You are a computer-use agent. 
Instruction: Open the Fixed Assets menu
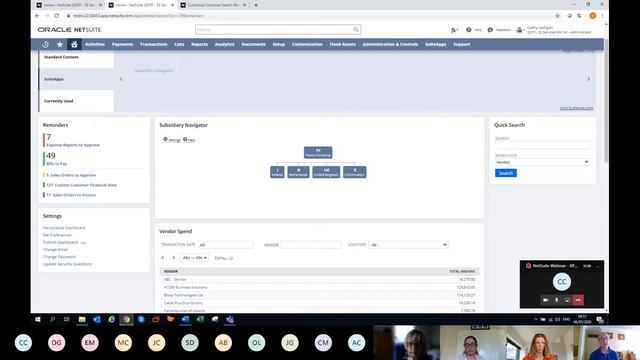(x=342, y=44)
